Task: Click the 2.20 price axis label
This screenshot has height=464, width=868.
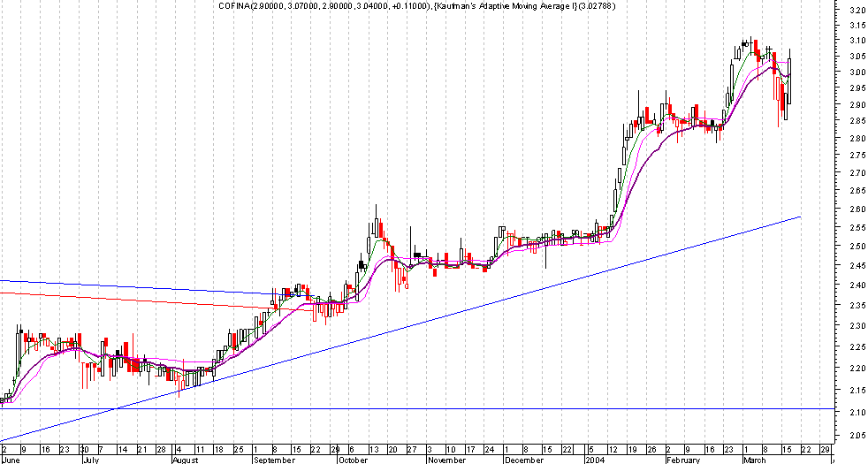Action: [x=857, y=368]
